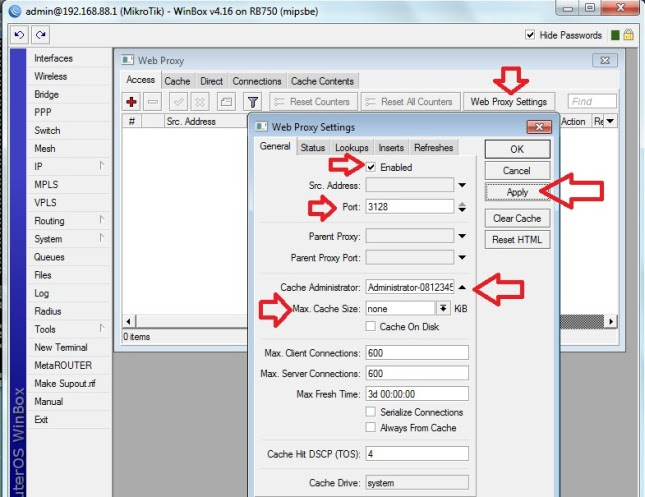
Task: Close the Web Proxy Settings dialog
Action: coord(539,127)
